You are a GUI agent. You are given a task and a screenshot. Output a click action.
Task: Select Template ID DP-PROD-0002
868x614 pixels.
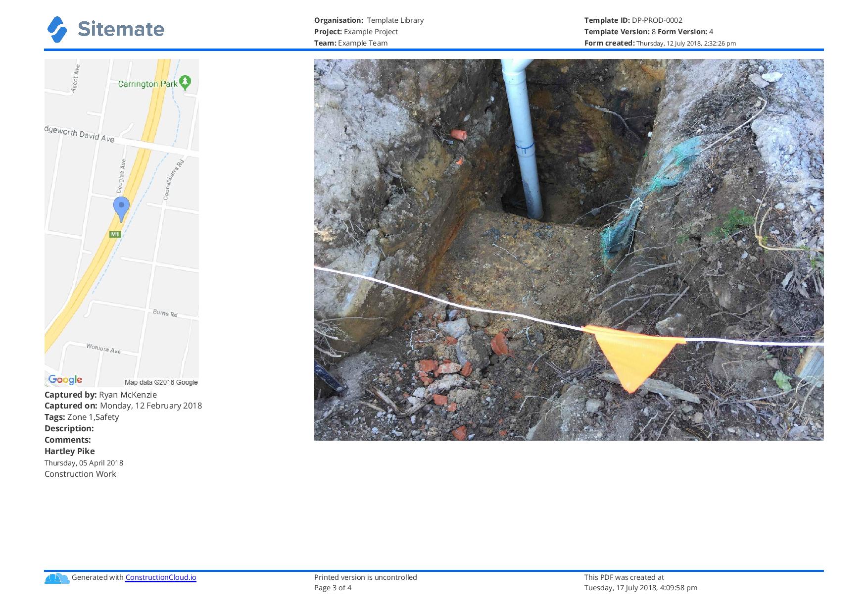(x=633, y=20)
